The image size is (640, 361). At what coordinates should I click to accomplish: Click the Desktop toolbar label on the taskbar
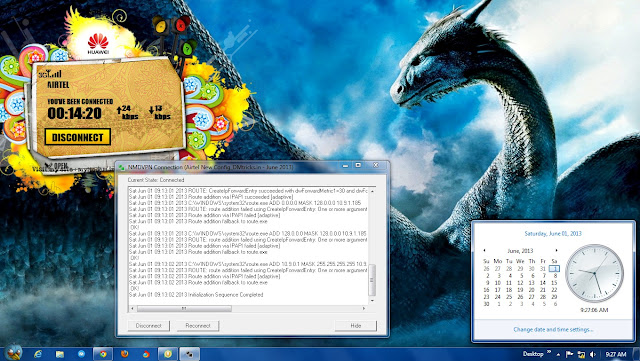coord(533,354)
